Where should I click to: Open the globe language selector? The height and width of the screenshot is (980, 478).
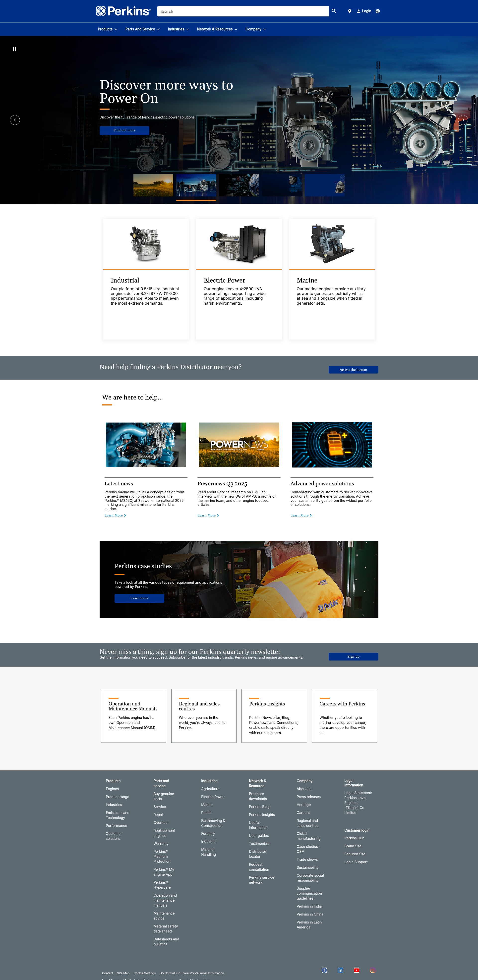click(x=377, y=11)
